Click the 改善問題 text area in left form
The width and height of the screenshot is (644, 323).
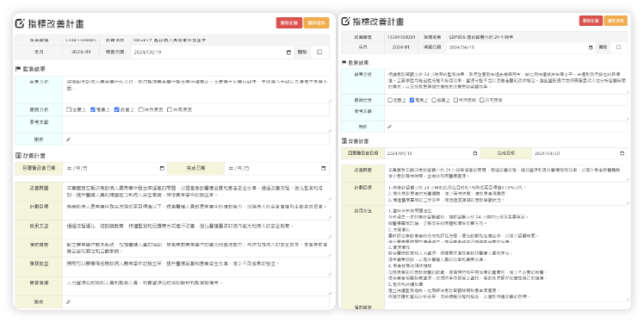pos(196,191)
